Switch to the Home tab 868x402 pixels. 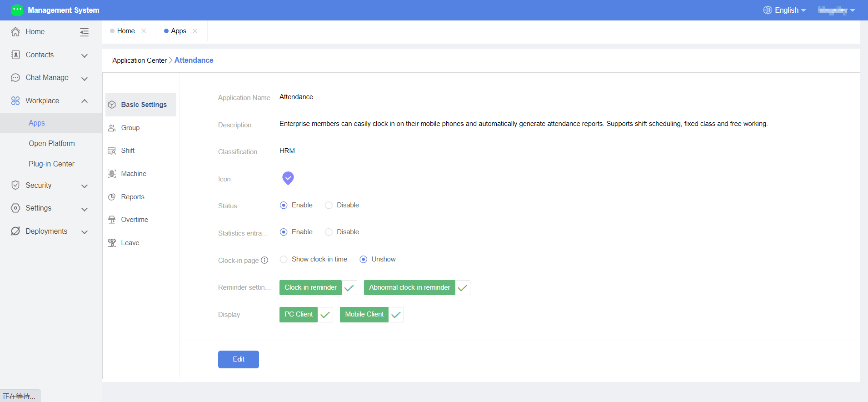tap(126, 31)
